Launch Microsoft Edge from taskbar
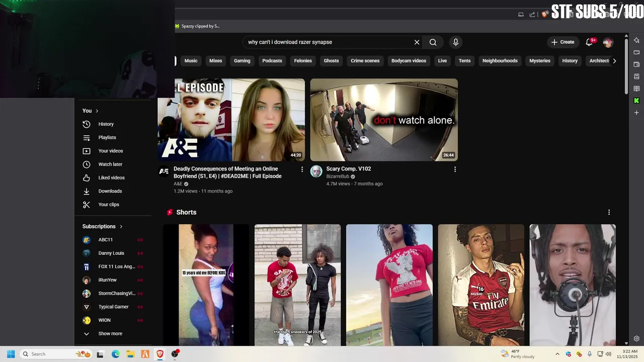Viewport: 644px width, 362px height. click(x=115, y=354)
